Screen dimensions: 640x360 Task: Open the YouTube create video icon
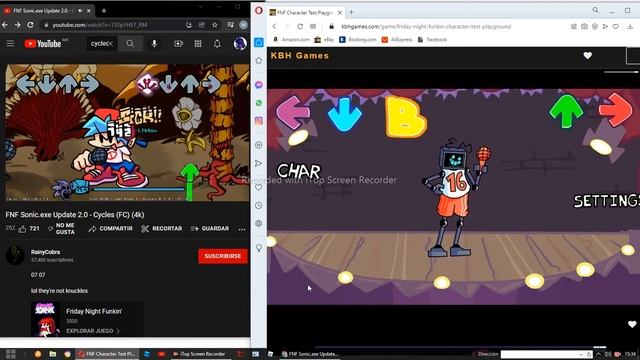(178, 44)
